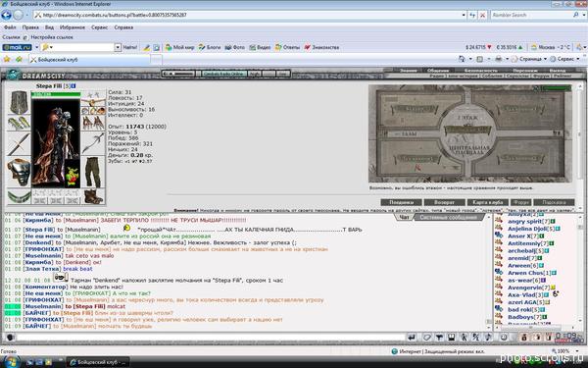Image resolution: width=588 pixels, height=368 pixels.
Task: Open info icon next to angry spirit
Action: click(553, 222)
